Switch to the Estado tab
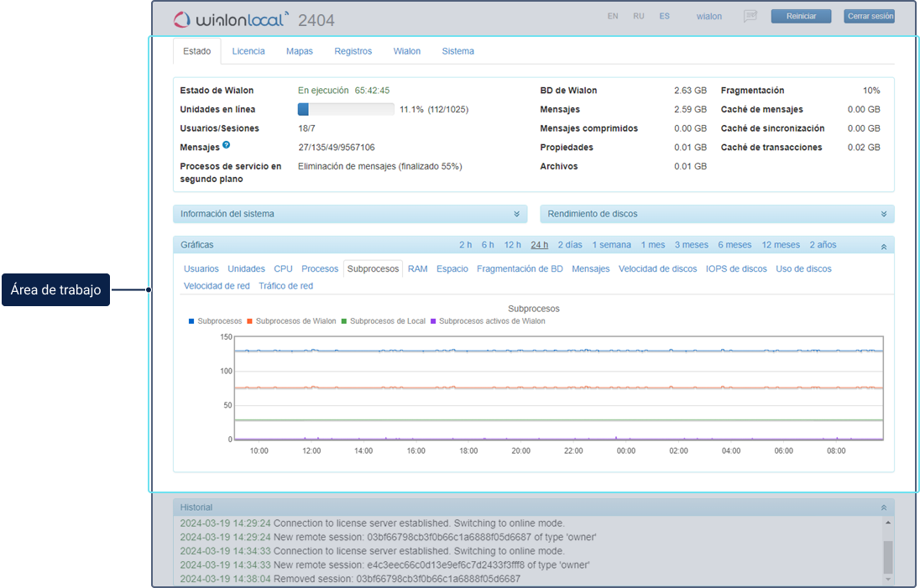Viewport: 920px width, 588px height. 196,51
